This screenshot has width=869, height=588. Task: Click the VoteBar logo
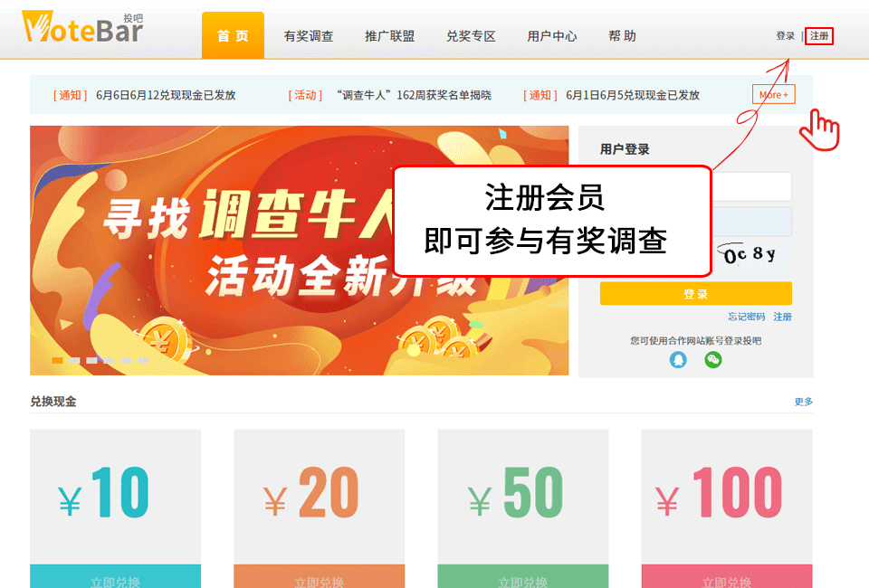(x=82, y=27)
